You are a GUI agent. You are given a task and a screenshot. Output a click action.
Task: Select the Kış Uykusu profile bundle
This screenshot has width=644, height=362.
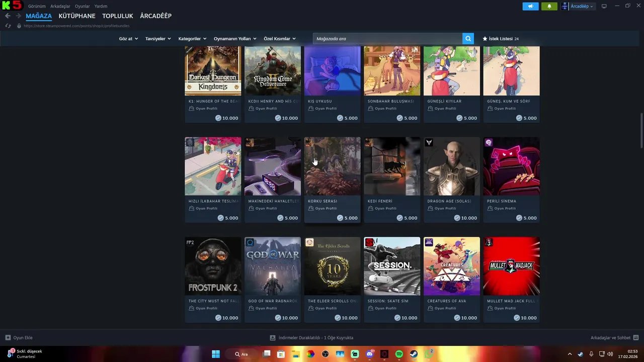point(332,84)
